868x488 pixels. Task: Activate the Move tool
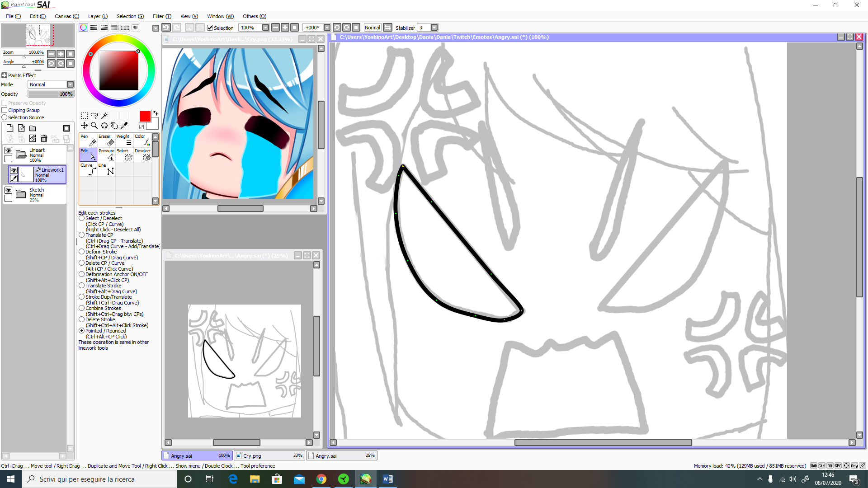(x=85, y=126)
